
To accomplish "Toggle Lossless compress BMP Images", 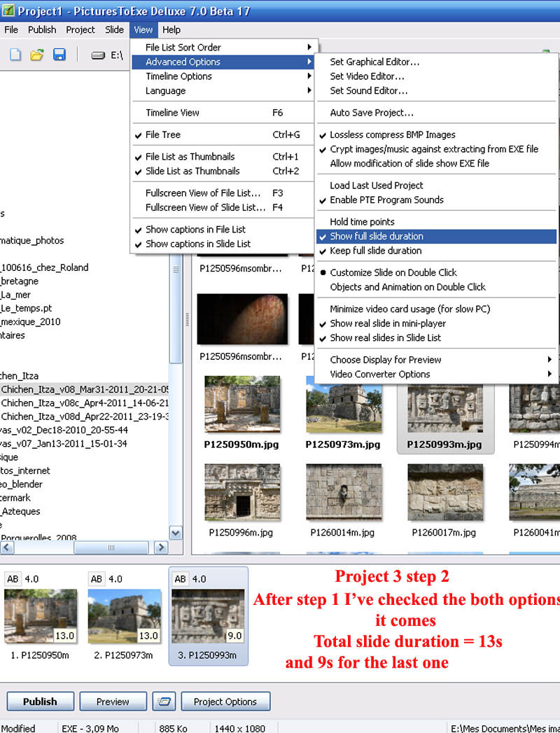I will (392, 134).
